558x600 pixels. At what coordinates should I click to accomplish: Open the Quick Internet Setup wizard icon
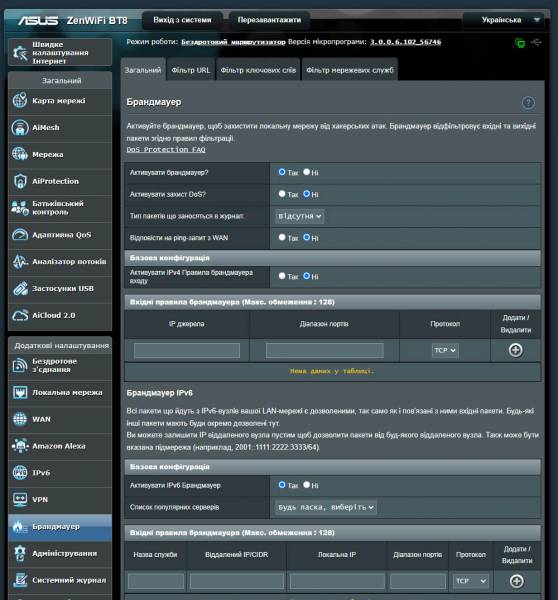click(20, 52)
